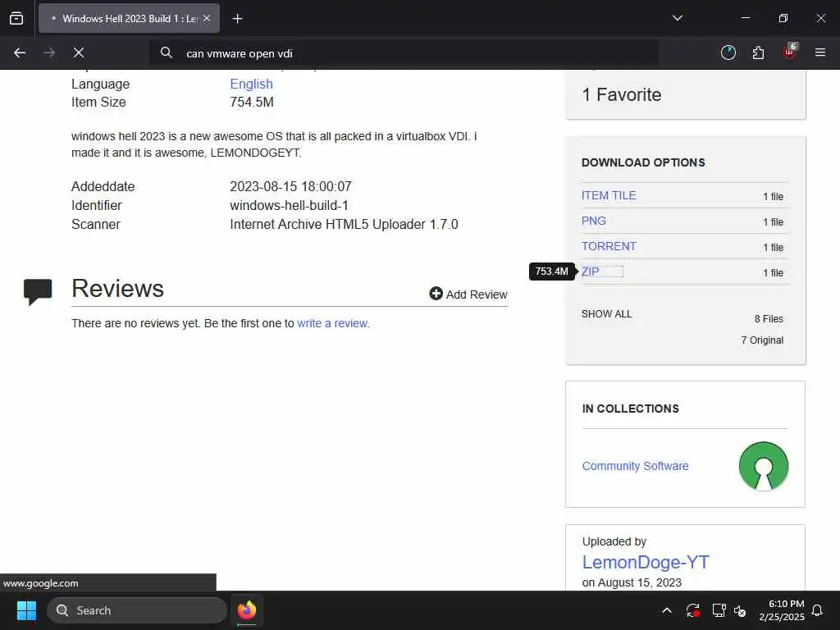This screenshot has width=840, height=630.
Task: Click the '8 Files' count text
Action: pyautogui.click(x=769, y=319)
